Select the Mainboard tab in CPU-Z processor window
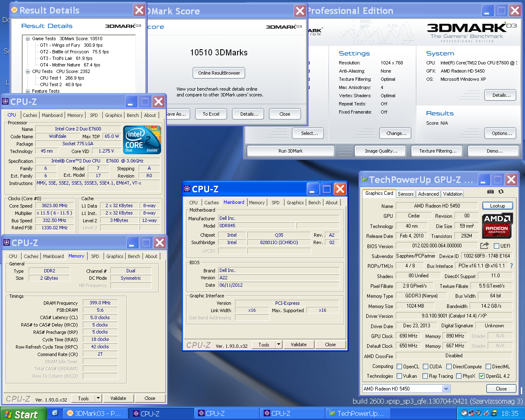 point(52,115)
